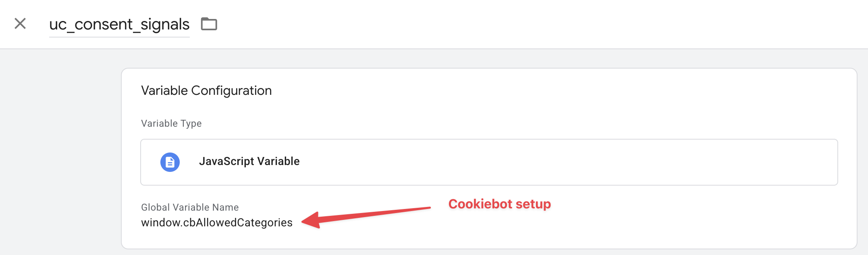This screenshot has height=255, width=868.
Task: Close the variable editor with the X
Action: pyautogui.click(x=20, y=24)
